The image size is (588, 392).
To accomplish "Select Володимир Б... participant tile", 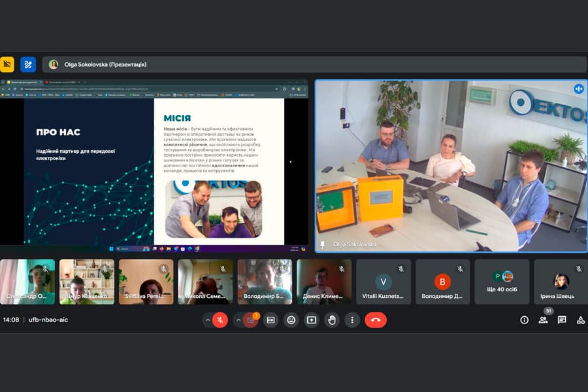I will point(265,282).
